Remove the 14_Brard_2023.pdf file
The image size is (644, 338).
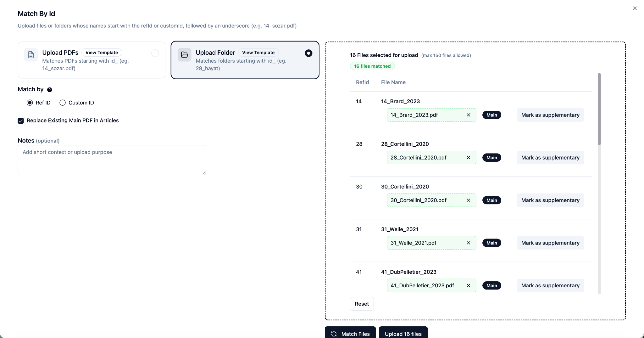click(x=468, y=115)
